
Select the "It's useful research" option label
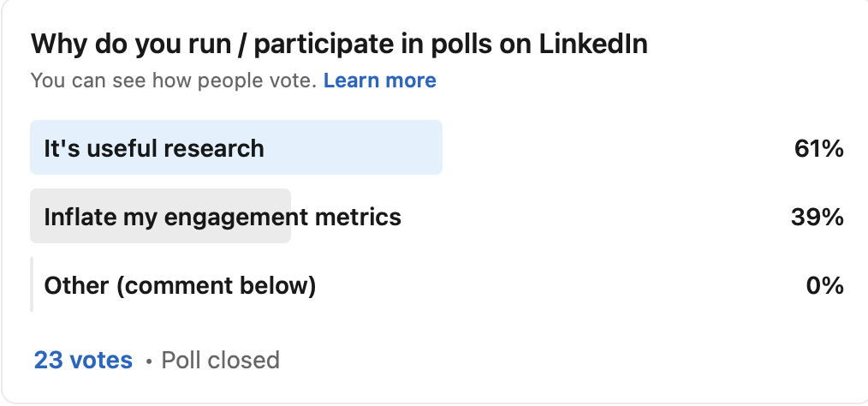pyautogui.click(x=154, y=148)
